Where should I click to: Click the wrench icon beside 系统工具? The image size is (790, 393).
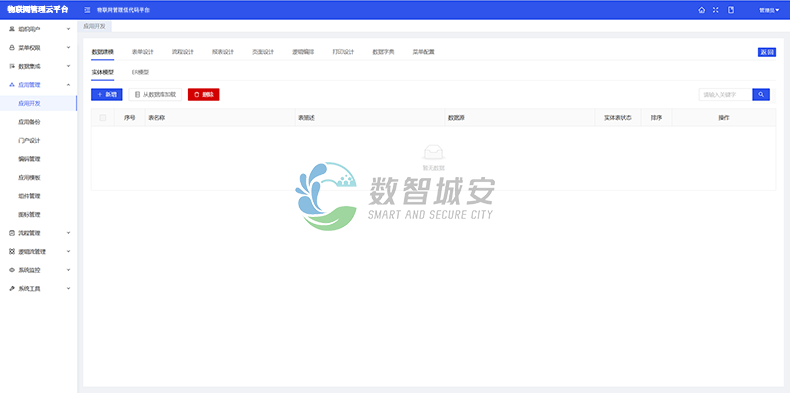coord(12,289)
